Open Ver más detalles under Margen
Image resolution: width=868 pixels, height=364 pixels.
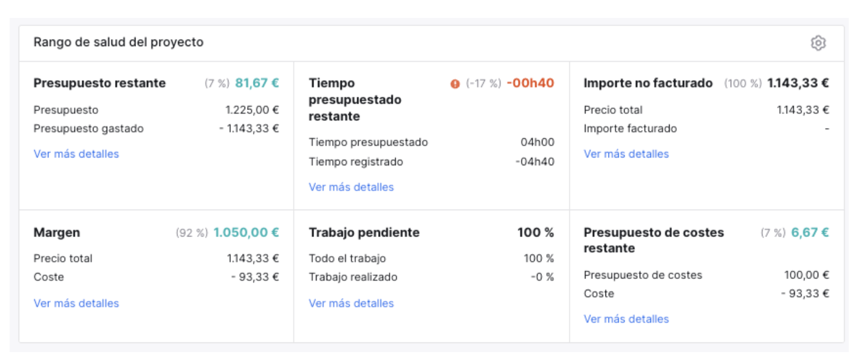(76, 303)
